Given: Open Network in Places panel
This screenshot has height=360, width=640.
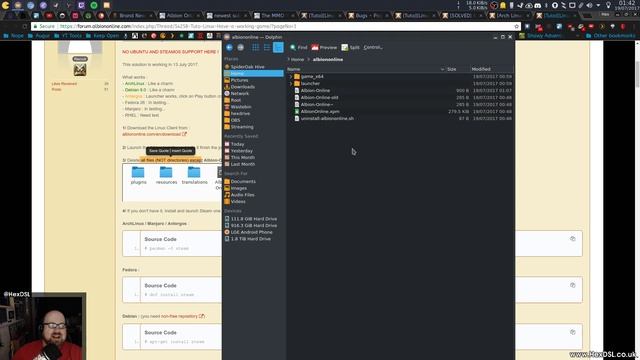Looking at the screenshot, I should point(253,93).
